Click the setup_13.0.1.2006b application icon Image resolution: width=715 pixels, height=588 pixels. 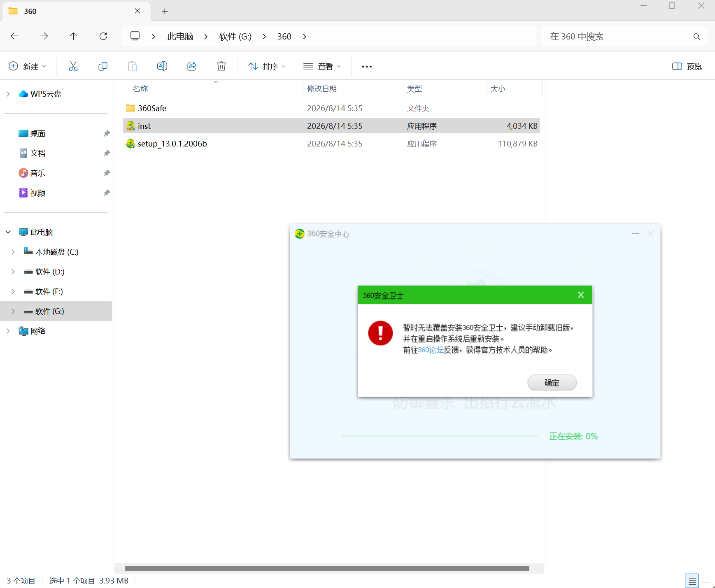[130, 144]
